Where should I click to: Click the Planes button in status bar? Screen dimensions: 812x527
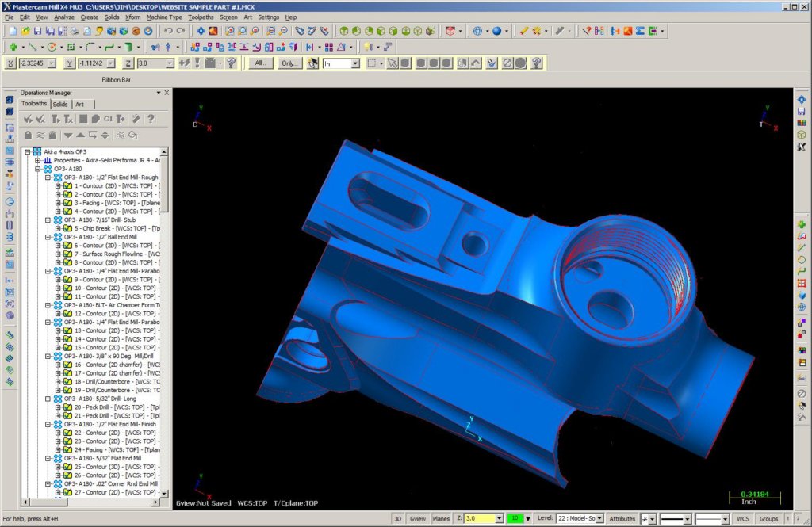[441, 518]
